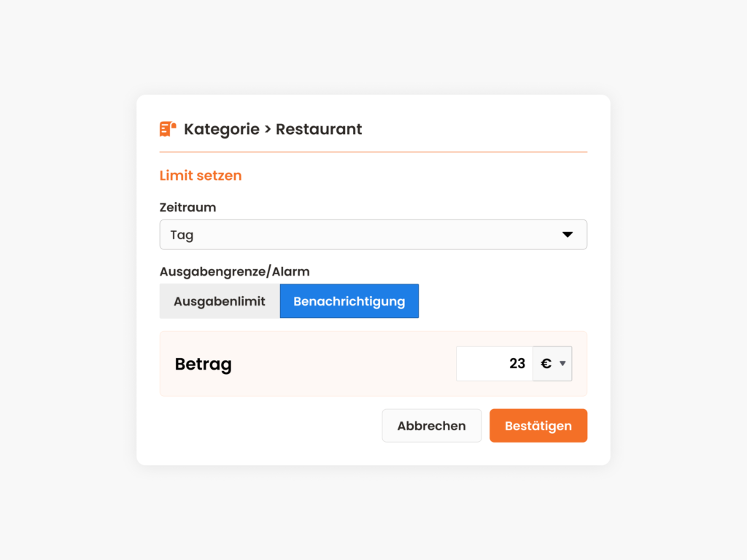Click the small gray currency arrow

[562, 364]
